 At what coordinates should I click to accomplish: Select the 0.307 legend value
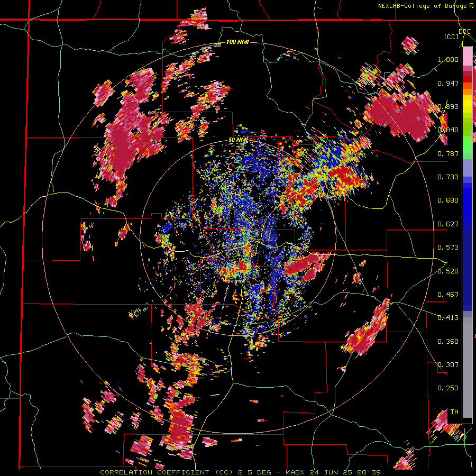pyautogui.click(x=448, y=364)
